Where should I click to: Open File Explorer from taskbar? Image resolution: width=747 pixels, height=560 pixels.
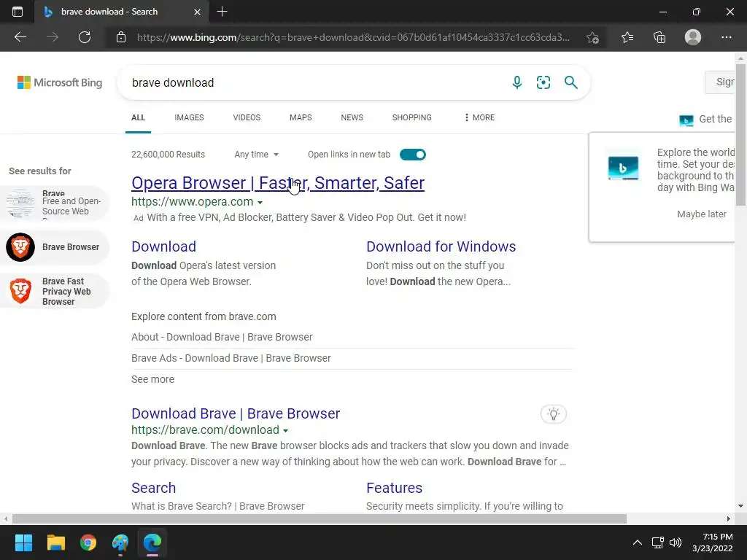coord(55,542)
